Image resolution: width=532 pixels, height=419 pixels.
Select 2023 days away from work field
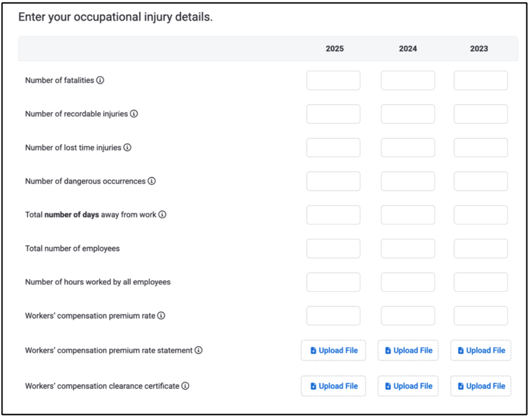pyautogui.click(x=481, y=215)
